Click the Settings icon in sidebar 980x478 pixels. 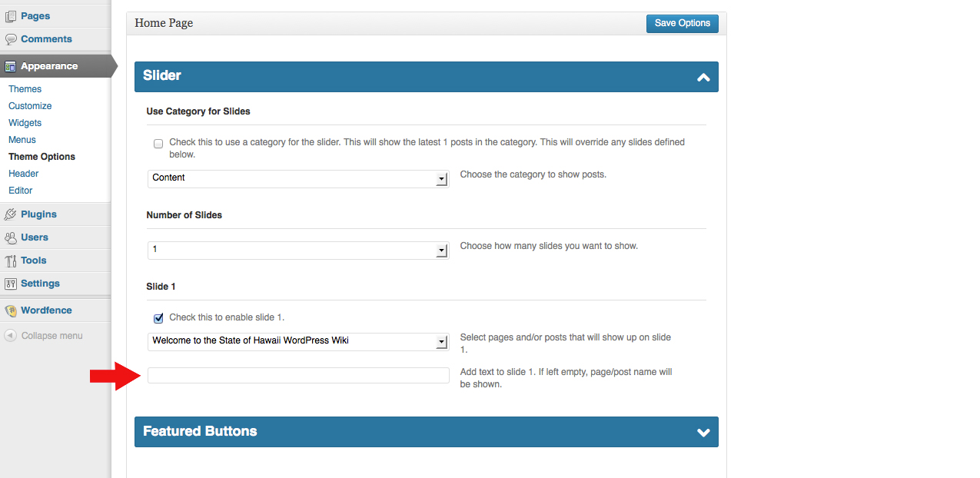pos(11,284)
